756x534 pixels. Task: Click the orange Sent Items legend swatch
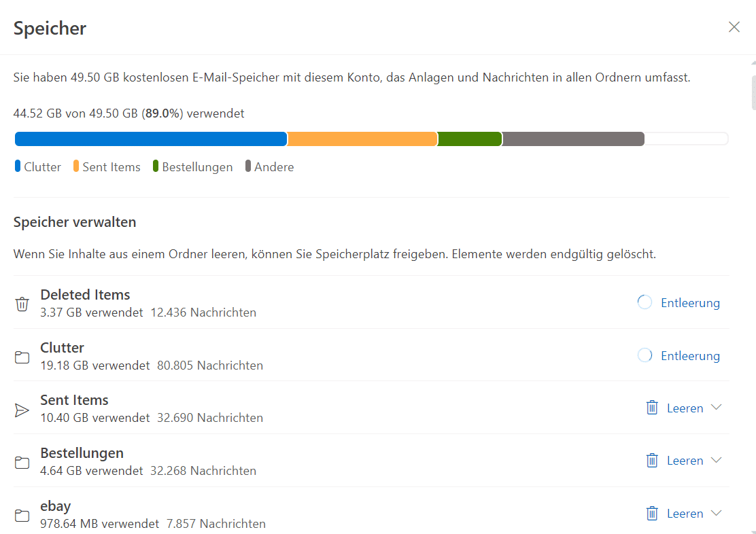[76, 166]
